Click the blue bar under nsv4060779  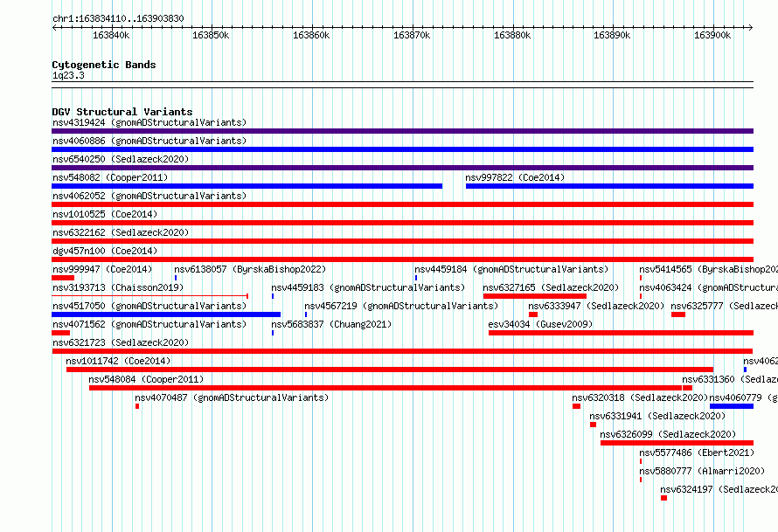click(x=732, y=406)
